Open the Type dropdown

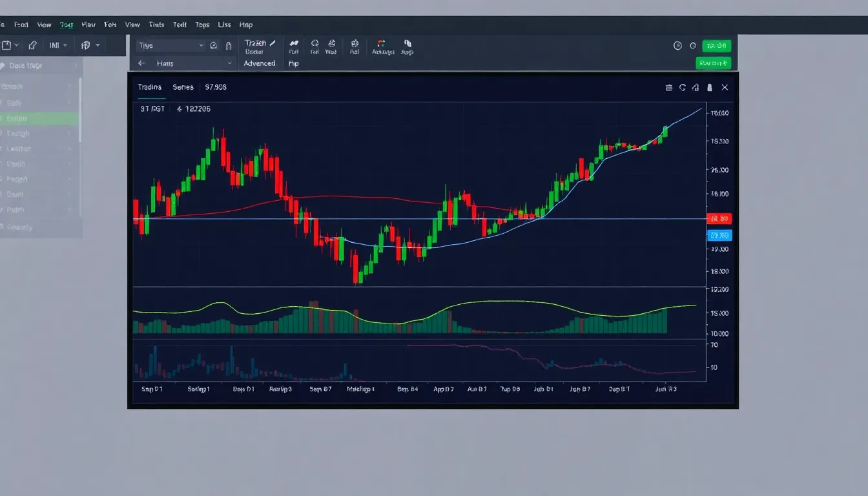[170, 46]
